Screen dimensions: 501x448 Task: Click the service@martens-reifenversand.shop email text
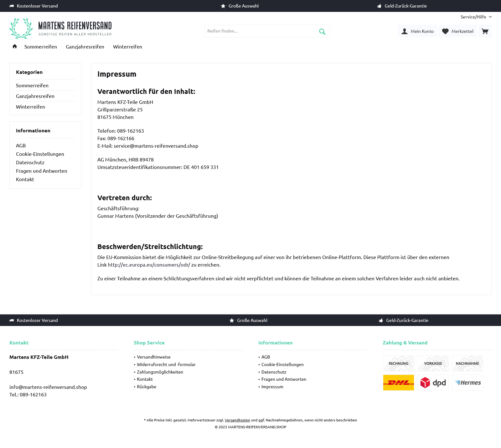(x=156, y=146)
